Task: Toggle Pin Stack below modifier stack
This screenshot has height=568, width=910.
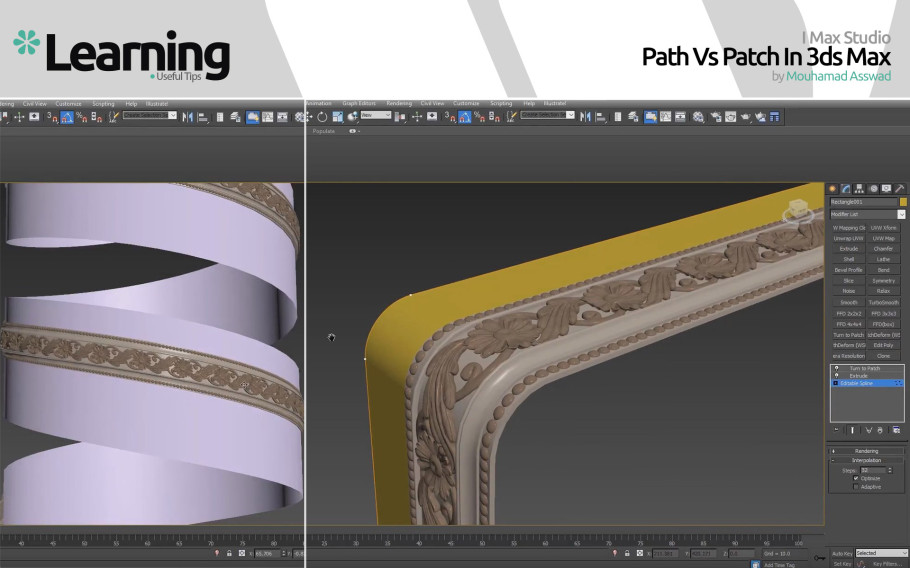Action: click(836, 430)
